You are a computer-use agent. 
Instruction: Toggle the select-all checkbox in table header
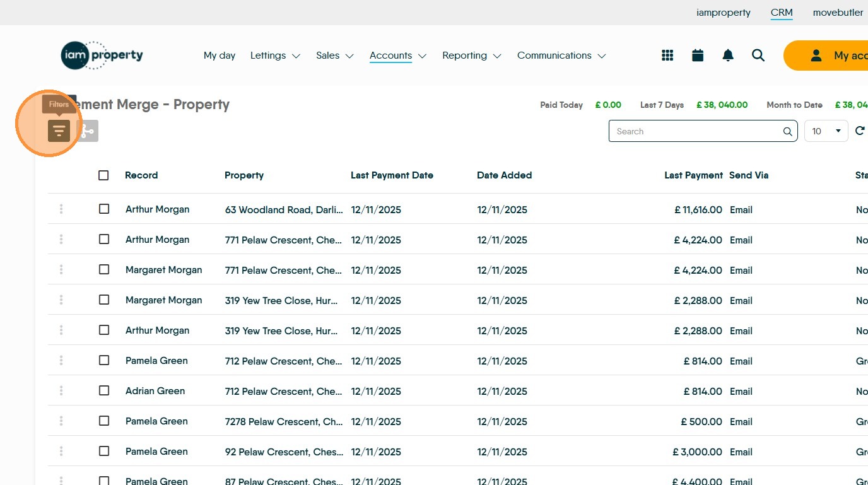[x=103, y=175]
